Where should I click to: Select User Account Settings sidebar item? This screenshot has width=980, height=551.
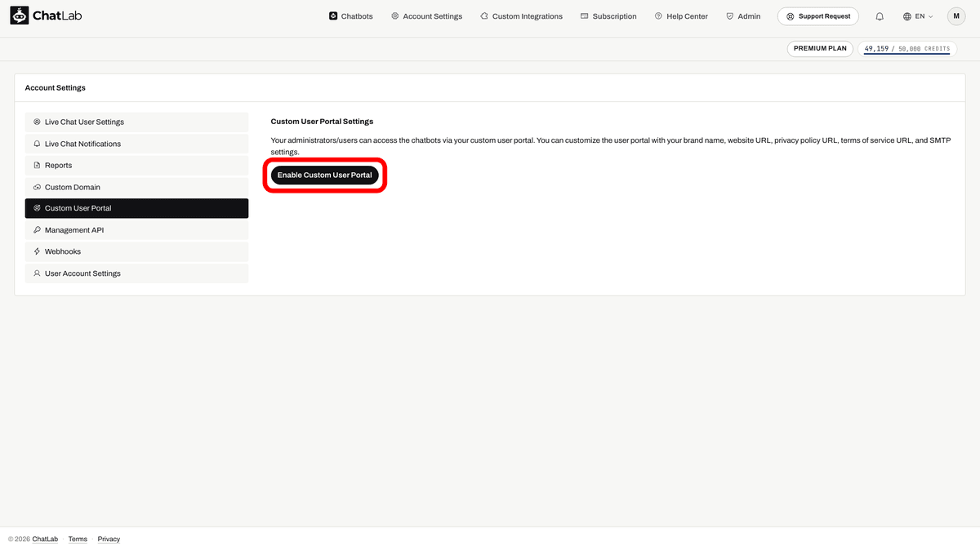[x=136, y=273]
